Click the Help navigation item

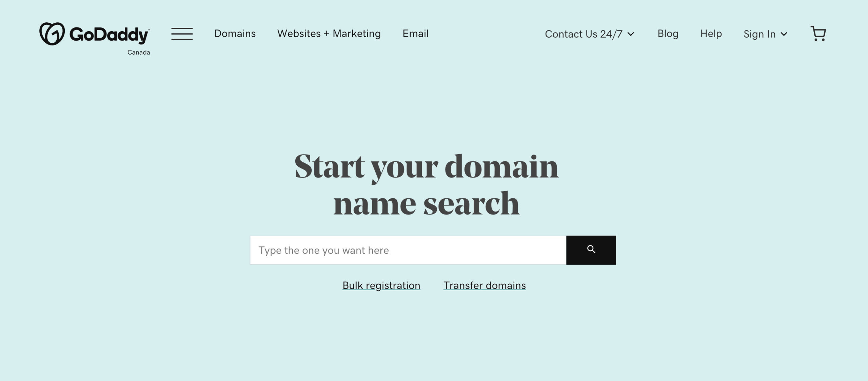pos(711,33)
